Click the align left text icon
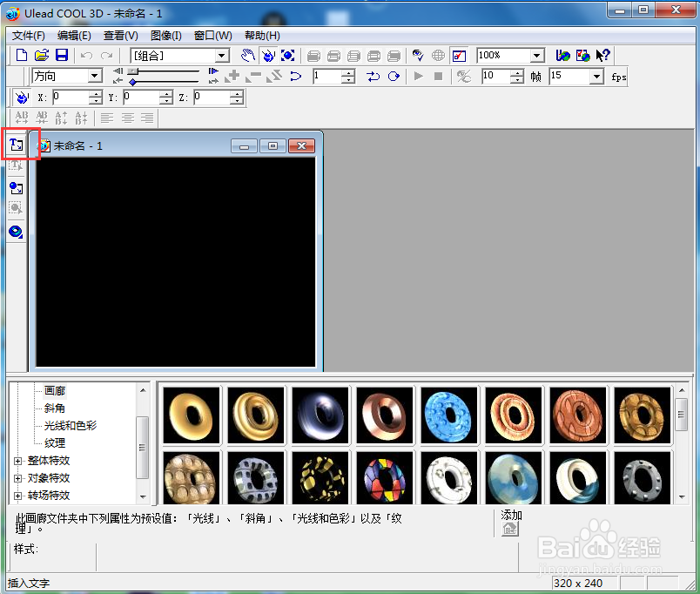The width and height of the screenshot is (700, 594). [x=107, y=118]
